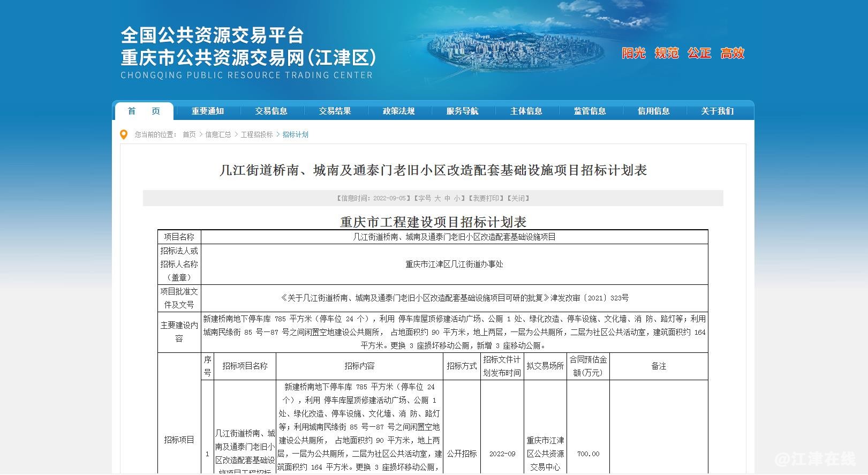Open the 首页 home tab
This screenshot has height=475, width=868.
click(144, 111)
